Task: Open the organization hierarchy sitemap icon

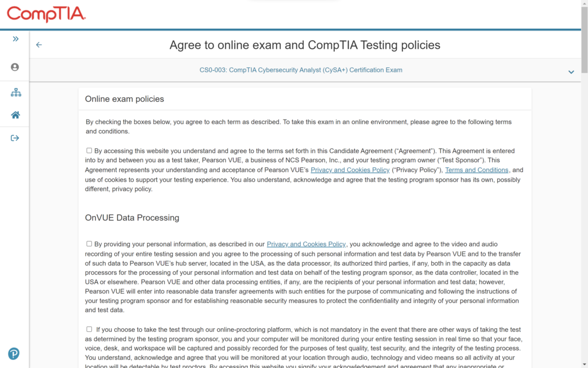Action: click(x=16, y=93)
